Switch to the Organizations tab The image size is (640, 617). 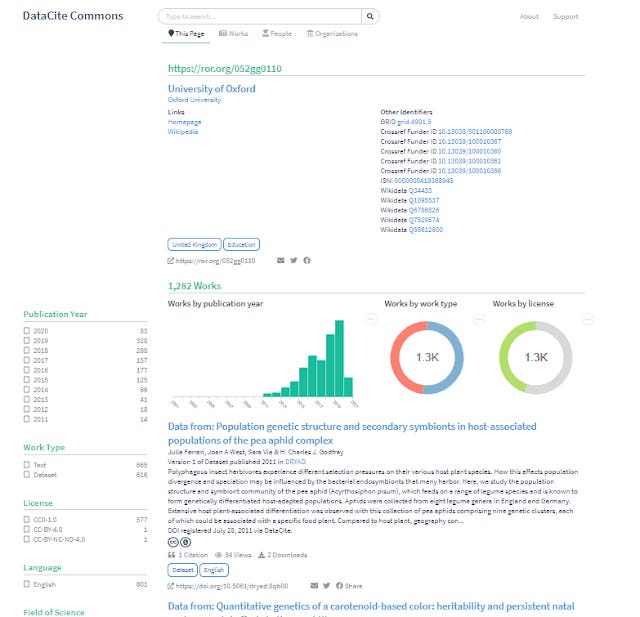tap(332, 33)
